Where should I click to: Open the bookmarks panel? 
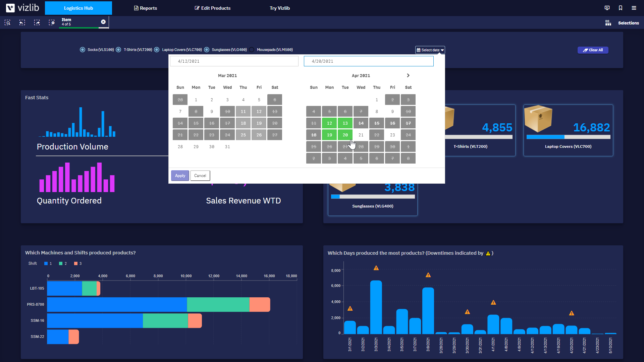coord(620,8)
